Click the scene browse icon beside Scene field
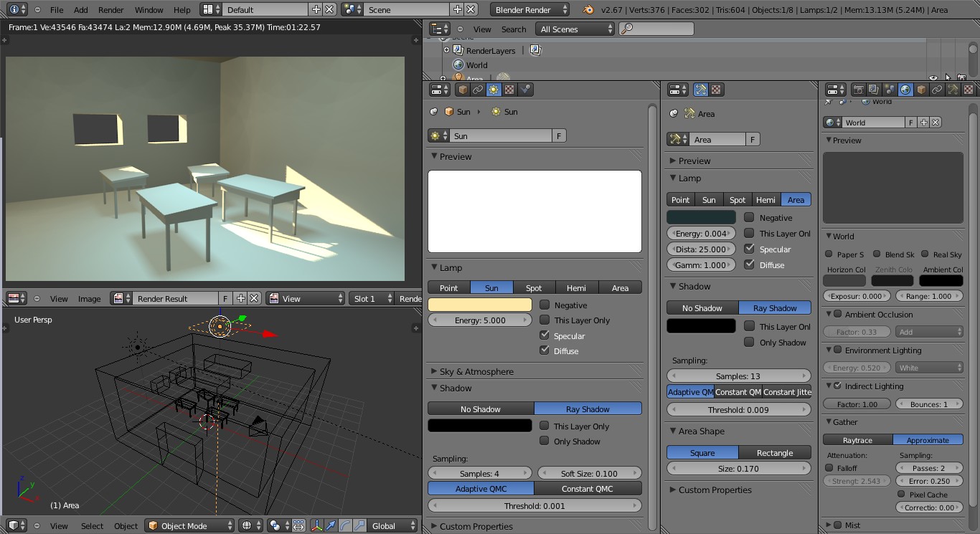This screenshot has height=534, width=980. click(x=352, y=9)
